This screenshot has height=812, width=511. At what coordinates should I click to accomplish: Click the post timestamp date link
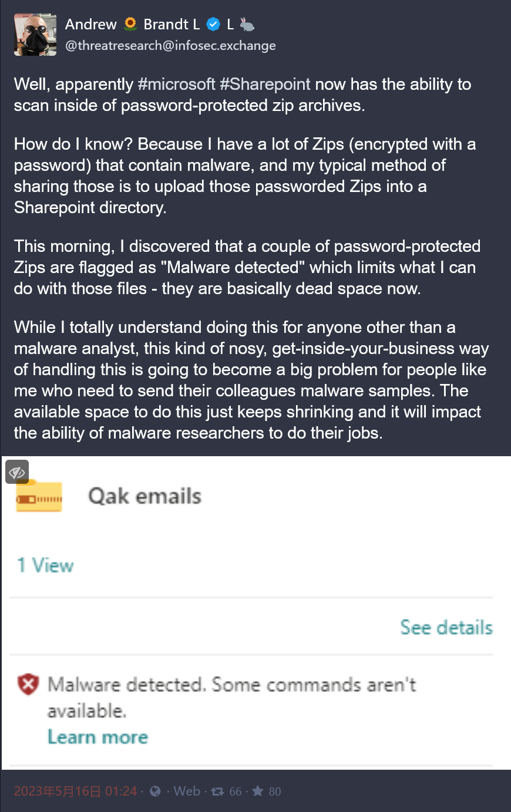pyautogui.click(x=75, y=791)
